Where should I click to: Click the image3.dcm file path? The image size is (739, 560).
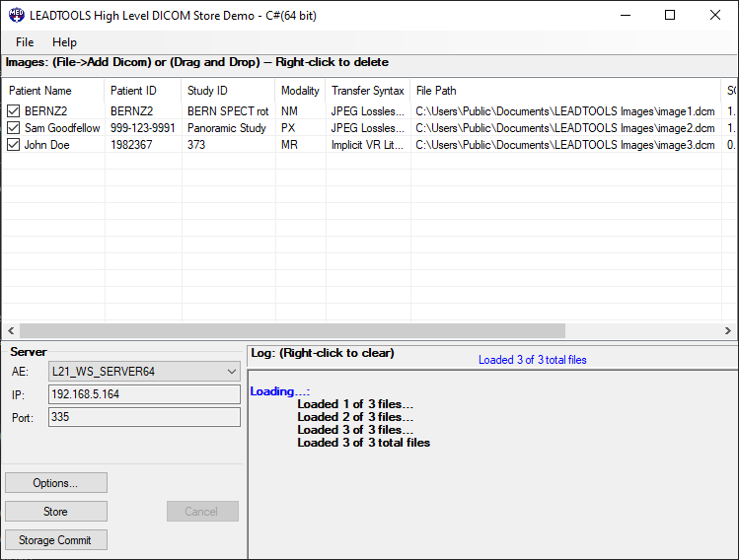565,145
